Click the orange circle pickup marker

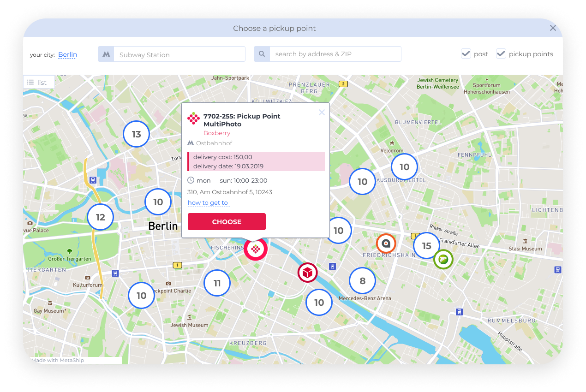(x=386, y=244)
